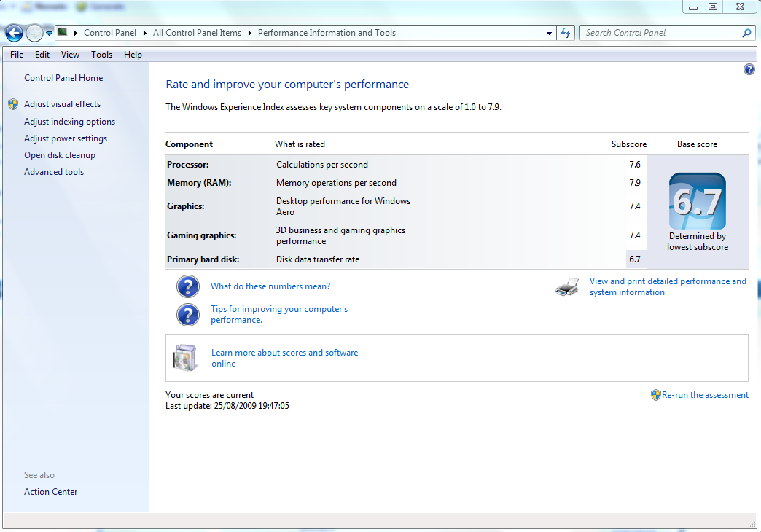Expand the chevron after Control Panel breadcrumb
The width and height of the screenshot is (761, 532).
(144, 33)
